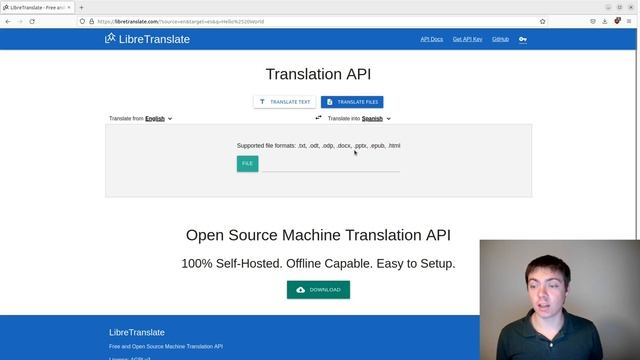Open the source language English dropdown
Screen dimensions: 640x360
click(158, 119)
